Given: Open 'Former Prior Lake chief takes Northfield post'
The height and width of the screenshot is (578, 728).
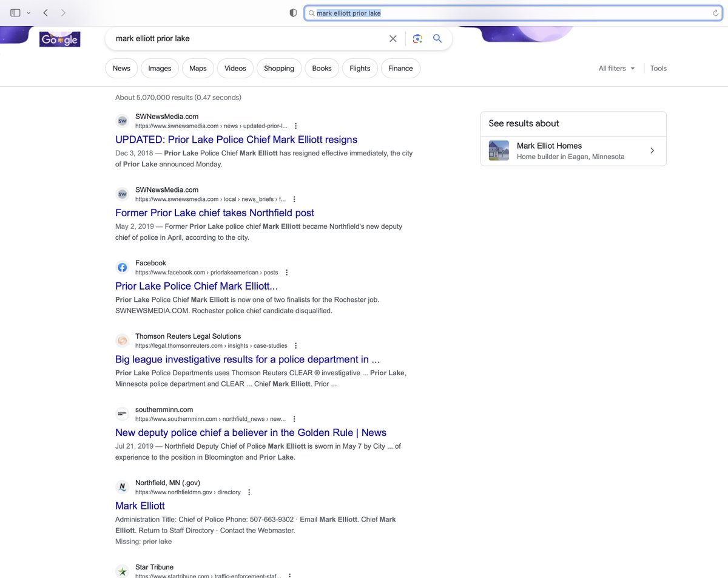Looking at the screenshot, I should 215,213.
